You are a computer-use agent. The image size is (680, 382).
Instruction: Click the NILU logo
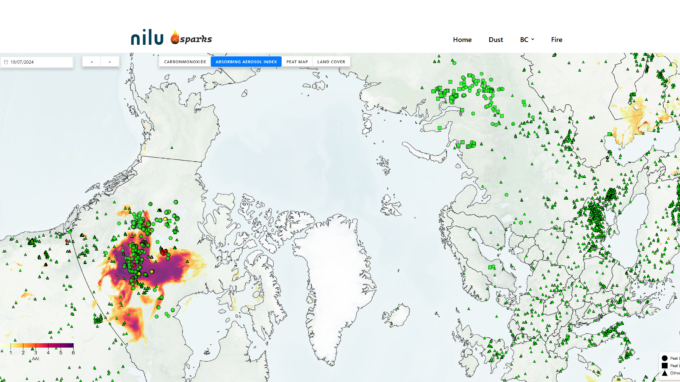tap(147, 38)
